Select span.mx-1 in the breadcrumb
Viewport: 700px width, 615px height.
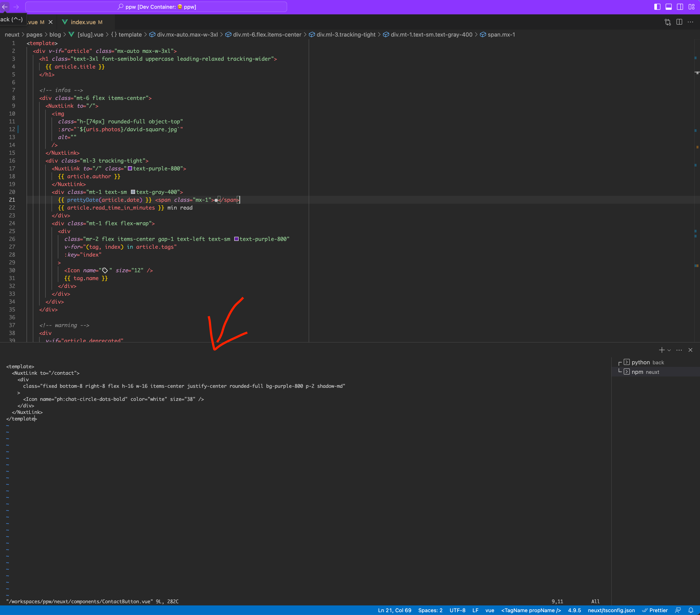coord(501,34)
